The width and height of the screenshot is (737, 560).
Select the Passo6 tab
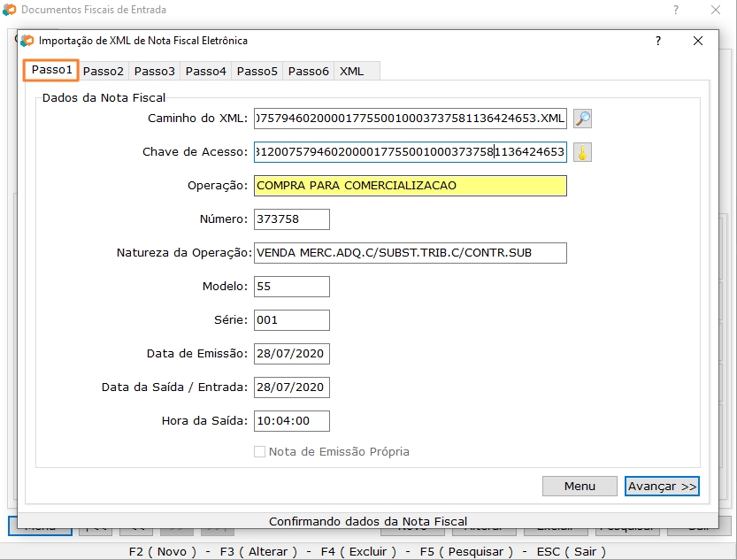(307, 71)
